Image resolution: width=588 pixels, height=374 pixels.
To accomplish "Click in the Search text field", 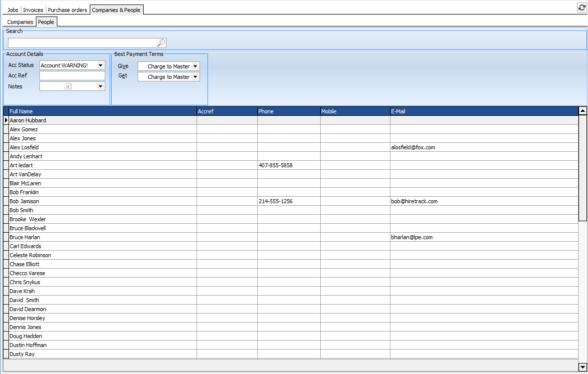I will pyautogui.click(x=82, y=43).
